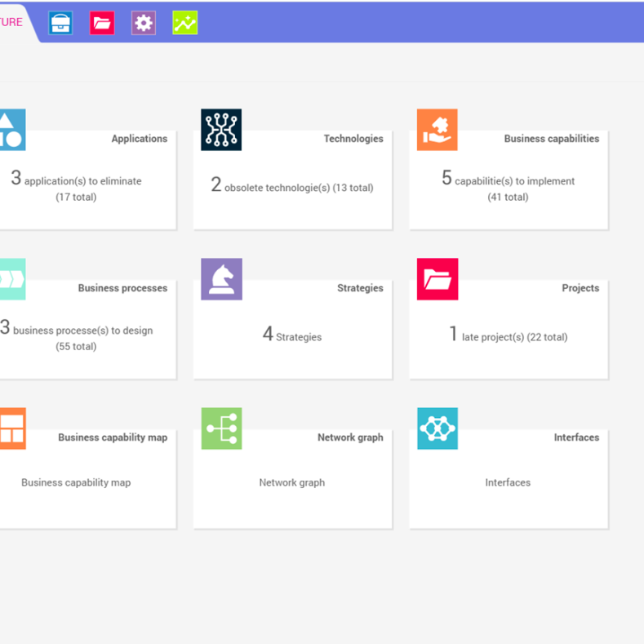Open the 4 Strategies count link
The height and width of the screenshot is (644, 644).
(x=291, y=336)
